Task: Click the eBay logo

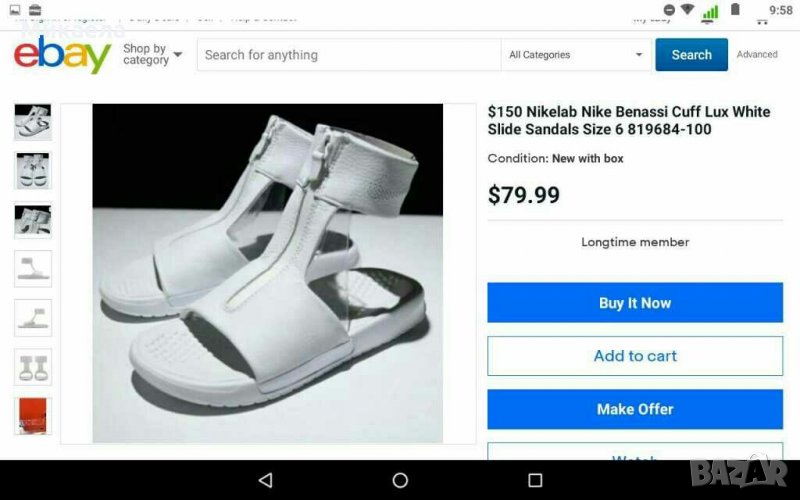Action: pyautogui.click(x=62, y=55)
